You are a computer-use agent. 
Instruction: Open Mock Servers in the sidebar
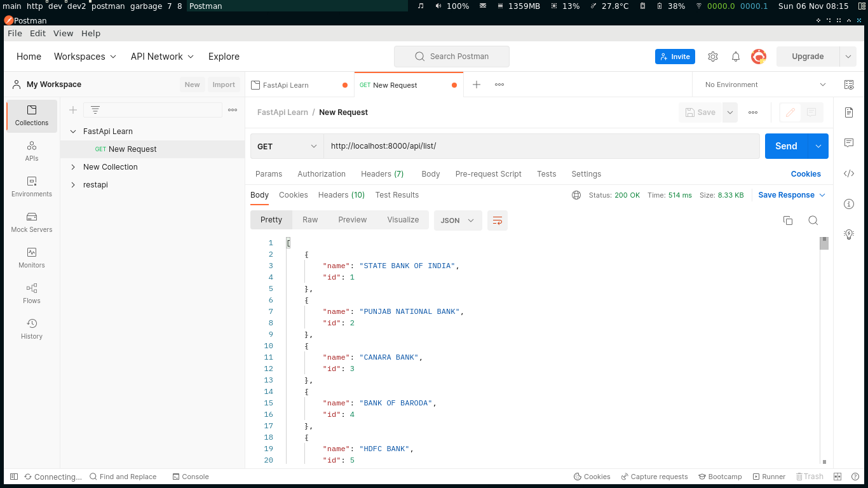tap(32, 222)
